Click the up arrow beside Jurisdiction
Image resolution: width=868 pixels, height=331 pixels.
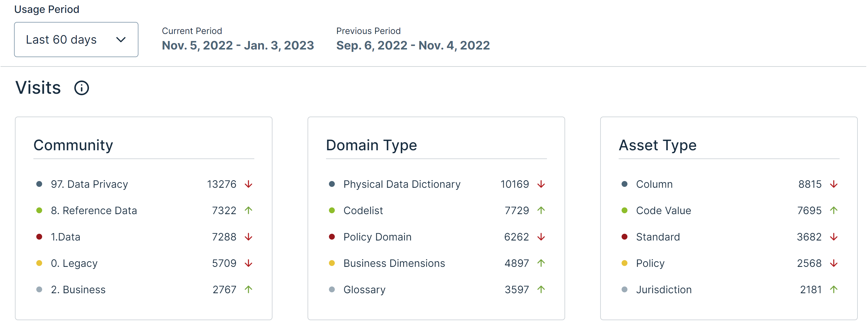point(834,289)
